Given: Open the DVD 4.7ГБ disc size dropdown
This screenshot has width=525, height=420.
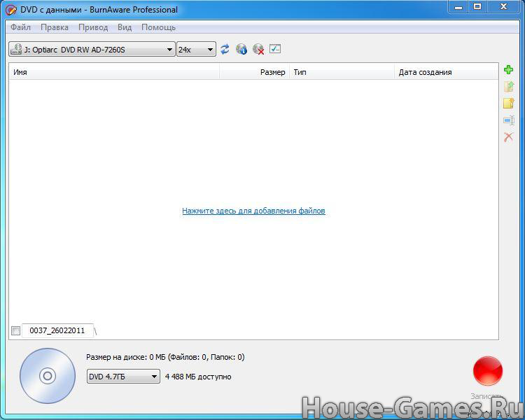Looking at the screenshot, I should tap(123, 377).
